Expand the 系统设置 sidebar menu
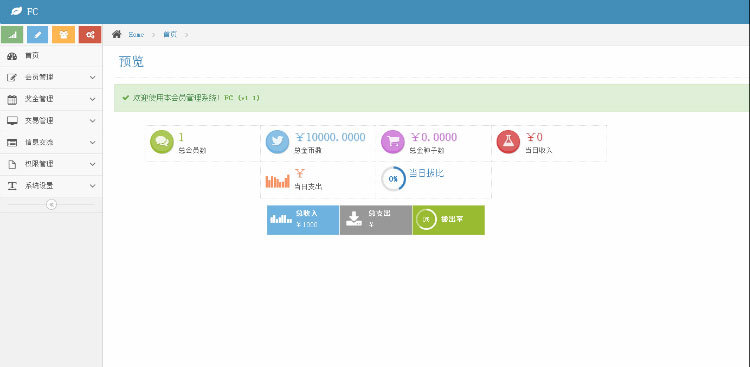The width and height of the screenshot is (750, 367). click(51, 186)
